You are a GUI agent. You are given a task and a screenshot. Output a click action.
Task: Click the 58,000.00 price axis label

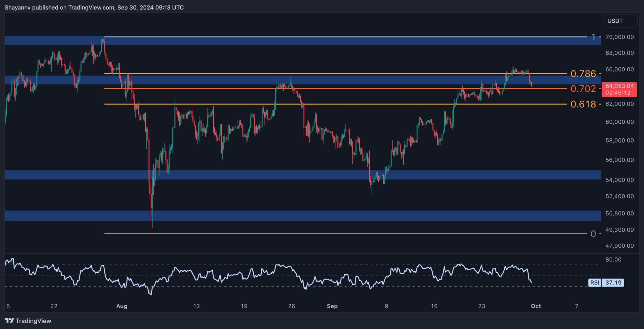click(x=620, y=140)
